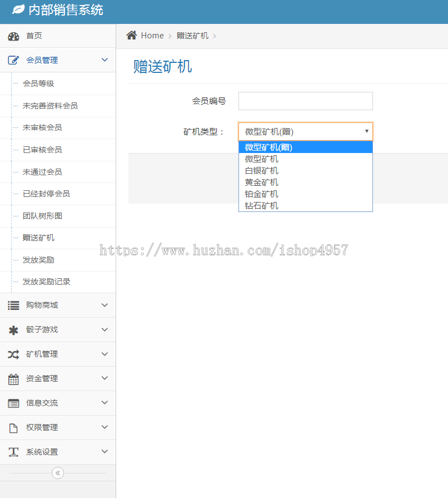Screen dimensions: 448x498
Task: Expand the 资金管理 chevron
Action: pyautogui.click(x=104, y=378)
